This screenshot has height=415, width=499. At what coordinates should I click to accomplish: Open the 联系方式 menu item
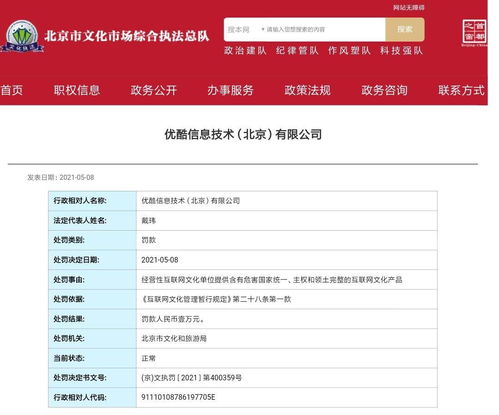461,90
